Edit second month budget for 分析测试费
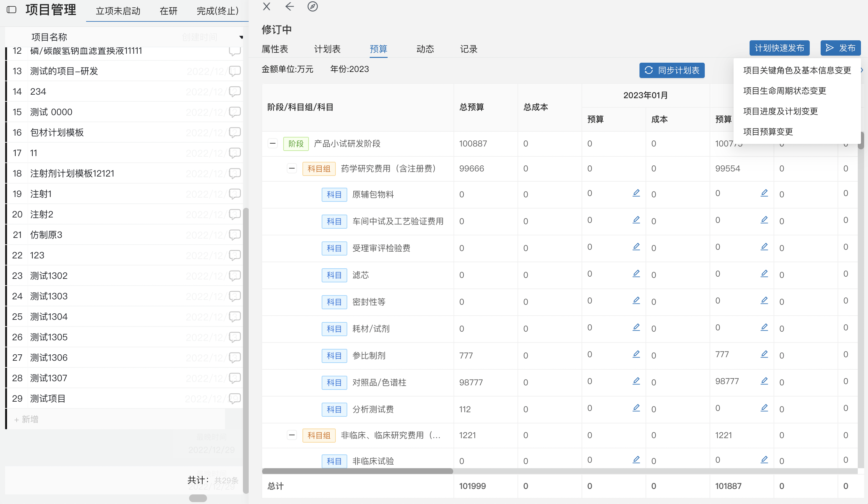 coord(764,408)
